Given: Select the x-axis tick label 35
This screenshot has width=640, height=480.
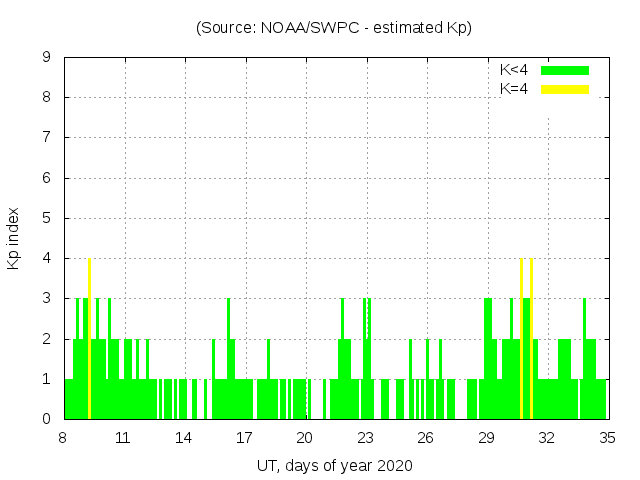Looking at the screenshot, I should pos(607,437).
